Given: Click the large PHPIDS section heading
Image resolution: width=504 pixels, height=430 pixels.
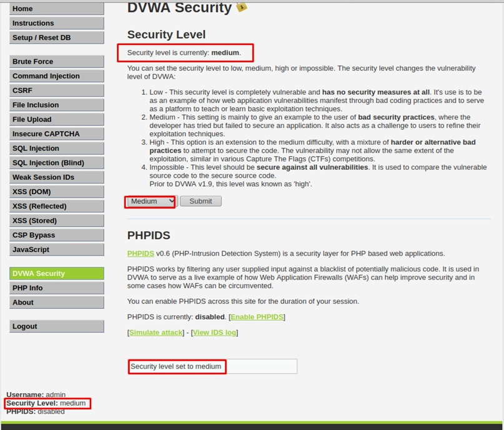Looking at the screenshot, I should [149, 235].
